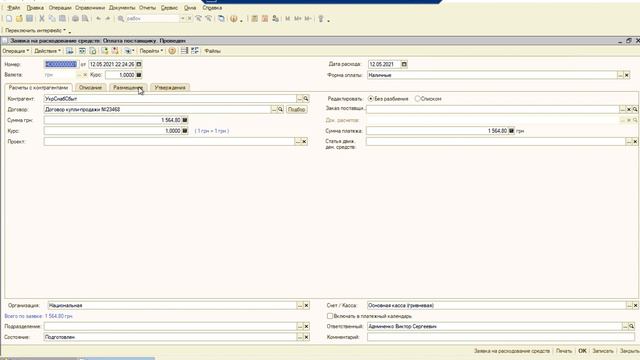Open the selection list for Счет / Касса

629,305
